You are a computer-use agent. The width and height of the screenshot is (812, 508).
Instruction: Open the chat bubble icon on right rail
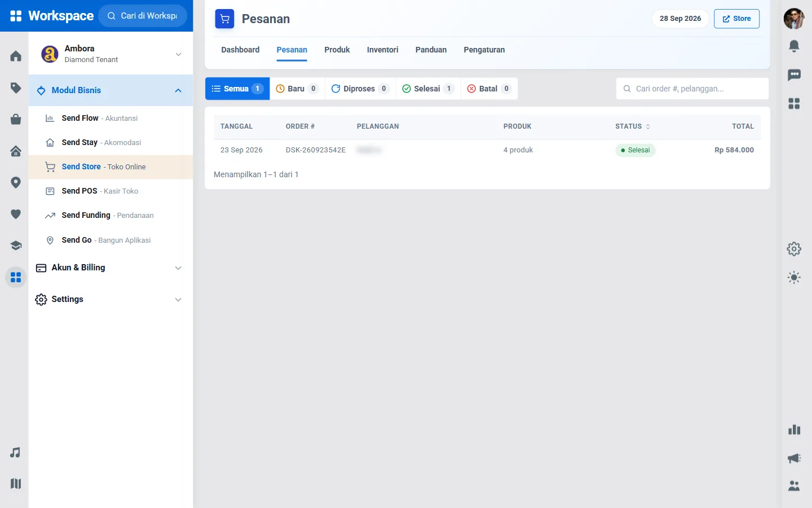pos(794,75)
